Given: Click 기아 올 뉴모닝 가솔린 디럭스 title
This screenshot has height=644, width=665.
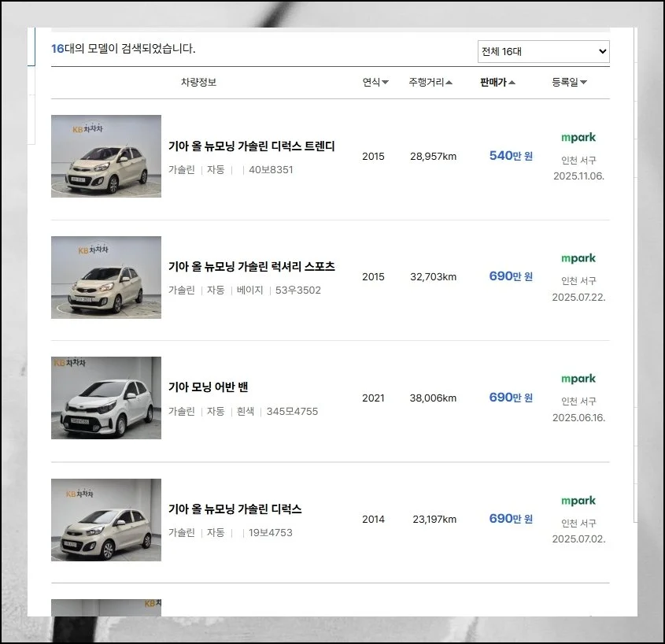Looking at the screenshot, I should tap(235, 509).
